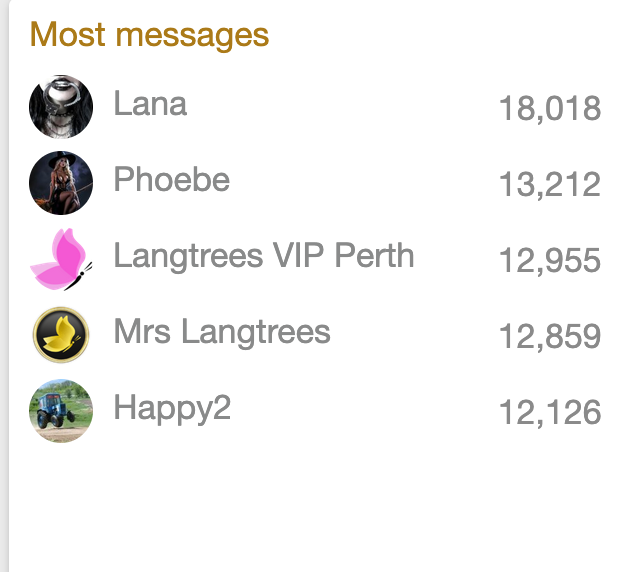636x572 pixels.
Task: Select the Happy2 username
Action: pyautogui.click(x=172, y=408)
